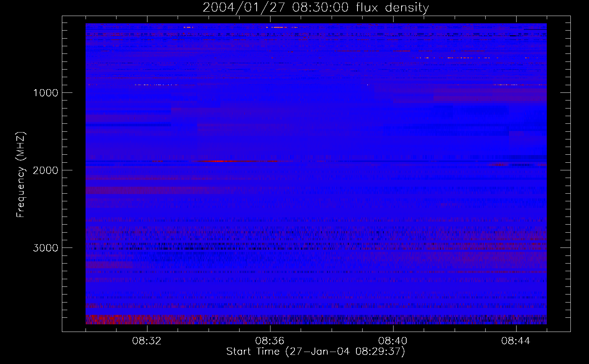Viewport: 589px width, 364px height.
Task: Click the 3000 frequency tick label
Action: 46,248
